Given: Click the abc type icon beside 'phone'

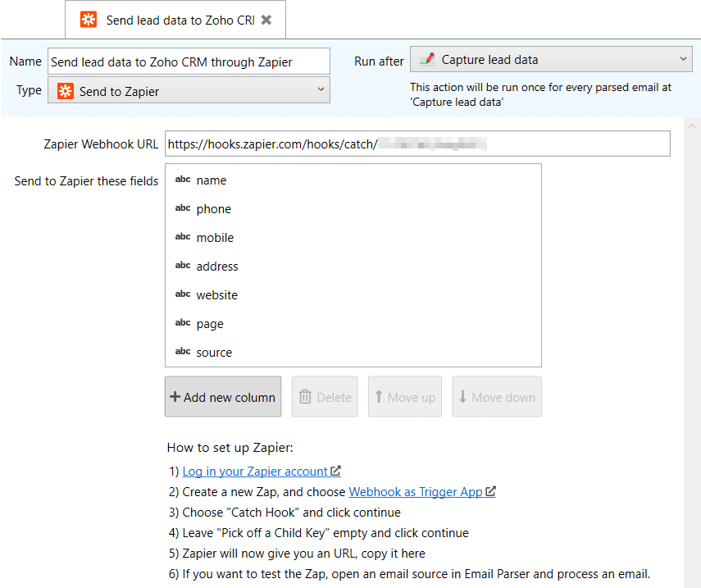Looking at the screenshot, I should (x=183, y=208).
